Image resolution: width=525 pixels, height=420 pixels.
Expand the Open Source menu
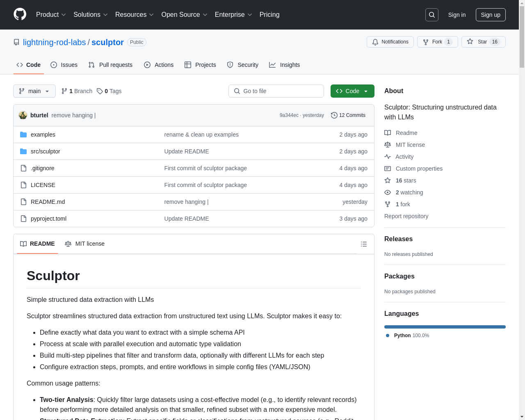185,15
